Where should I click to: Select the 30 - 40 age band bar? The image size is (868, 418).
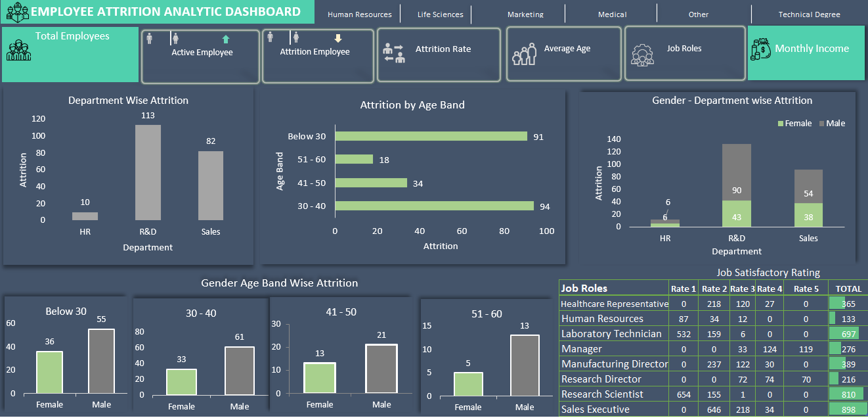coord(434,206)
